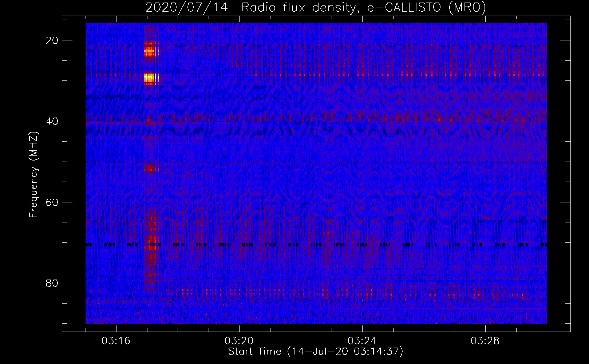Screen dimensions: 589x364
Task: Click the 40 MHz frequency tick label
Action: coord(52,121)
